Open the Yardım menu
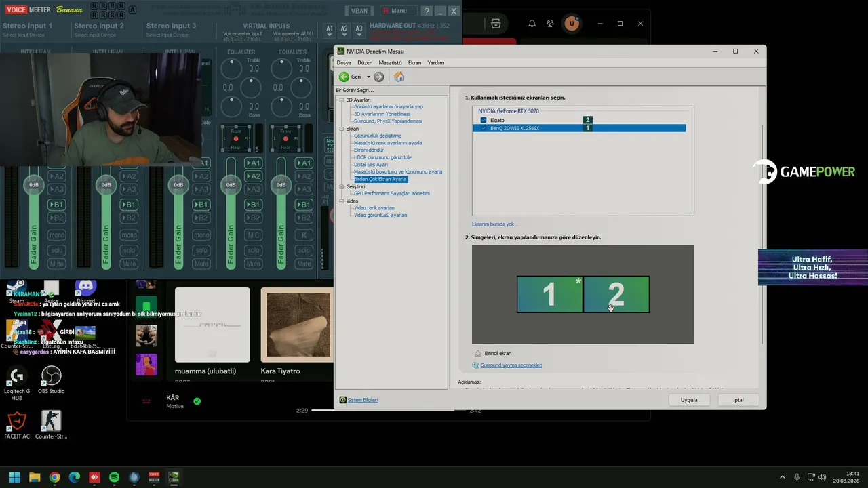The image size is (868, 488). pyautogui.click(x=436, y=63)
